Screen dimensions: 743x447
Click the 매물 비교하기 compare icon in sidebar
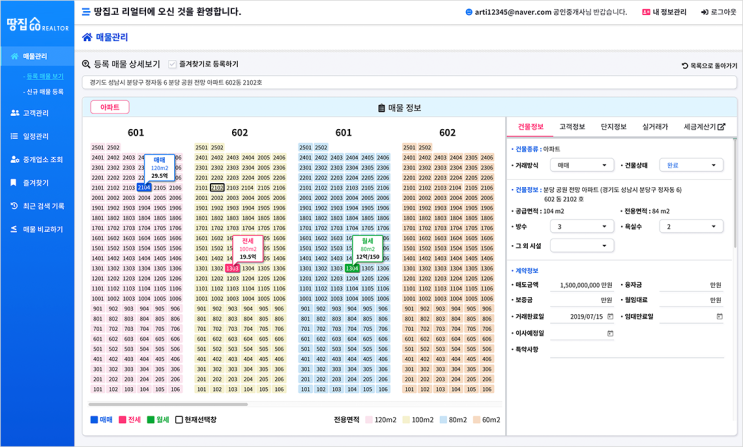14,229
